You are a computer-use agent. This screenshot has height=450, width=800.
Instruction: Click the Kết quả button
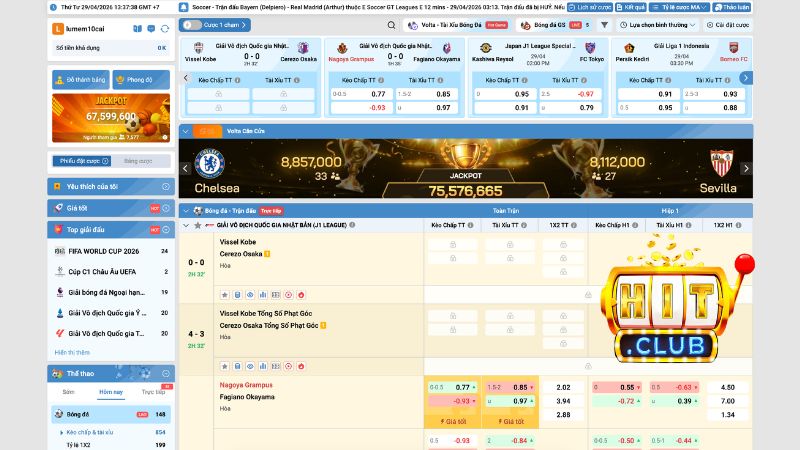[x=631, y=7]
